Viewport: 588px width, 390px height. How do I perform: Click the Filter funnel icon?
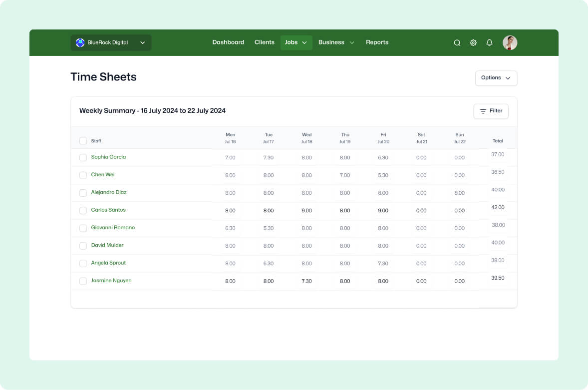pyautogui.click(x=482, y=111)
